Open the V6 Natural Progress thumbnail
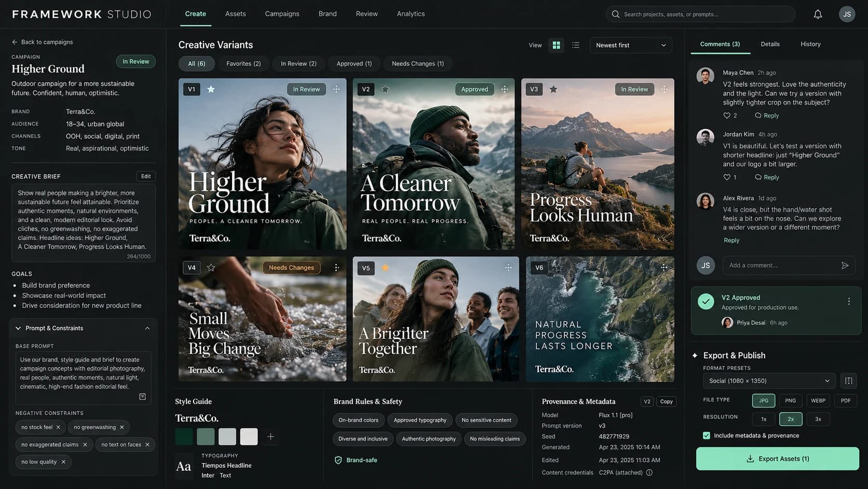Screen dimensions: 868x489 pos(600,319)
